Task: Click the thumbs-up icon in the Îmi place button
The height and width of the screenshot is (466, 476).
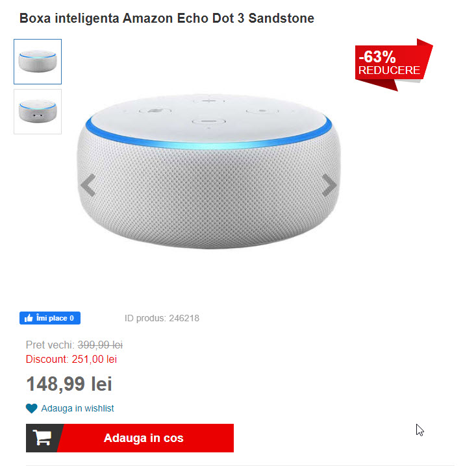Action: 29,318
